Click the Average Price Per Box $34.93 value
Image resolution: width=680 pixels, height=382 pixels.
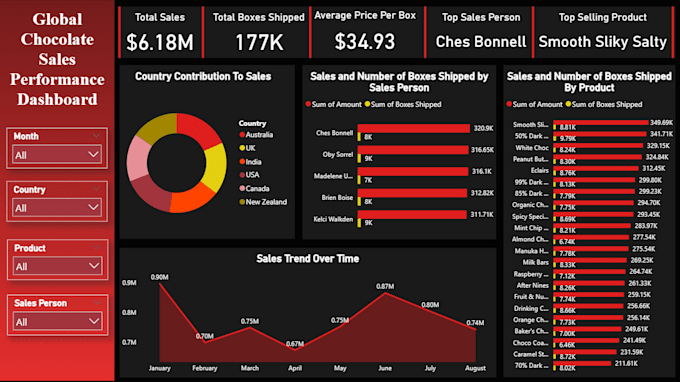(x=365, y=42)
